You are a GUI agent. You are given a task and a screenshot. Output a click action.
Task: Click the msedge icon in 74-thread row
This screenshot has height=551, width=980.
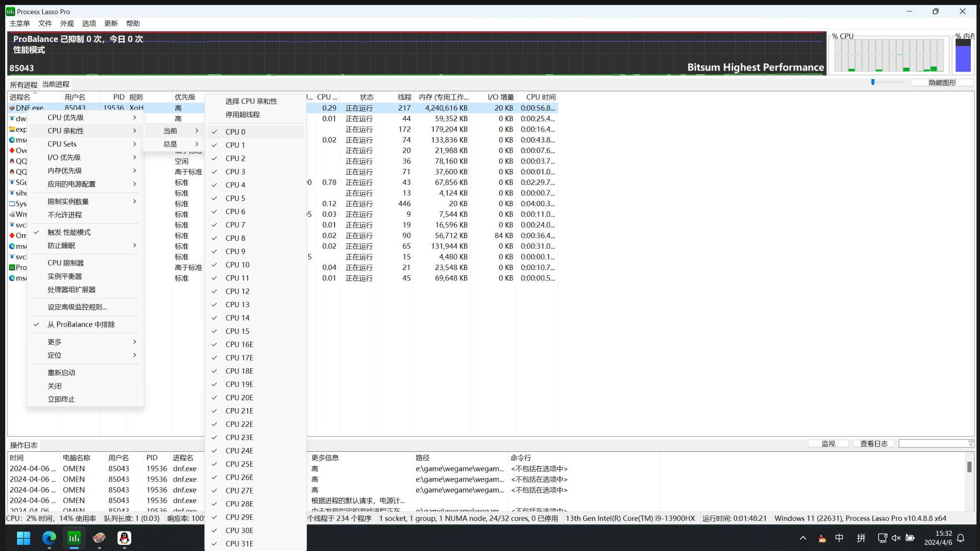12,140
